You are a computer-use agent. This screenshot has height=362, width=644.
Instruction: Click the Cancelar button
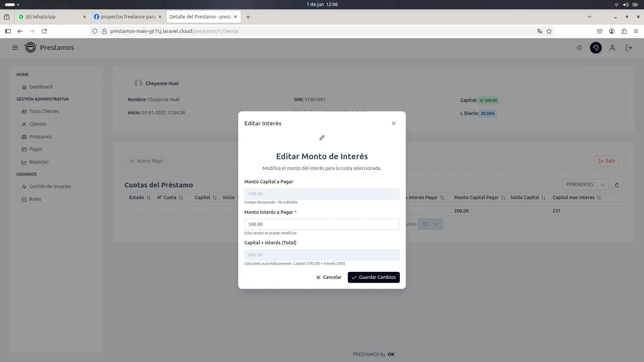coord(329,277)
